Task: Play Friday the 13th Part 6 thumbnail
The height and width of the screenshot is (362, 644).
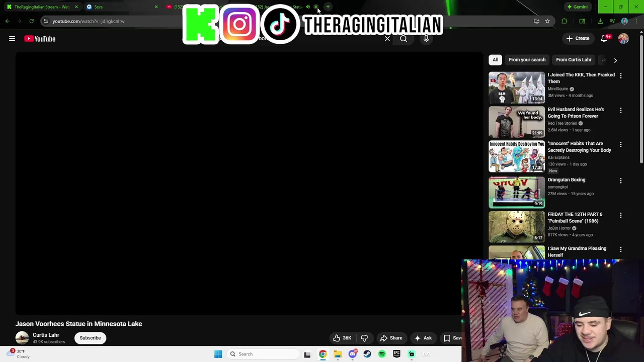Action: pos(516,227)
